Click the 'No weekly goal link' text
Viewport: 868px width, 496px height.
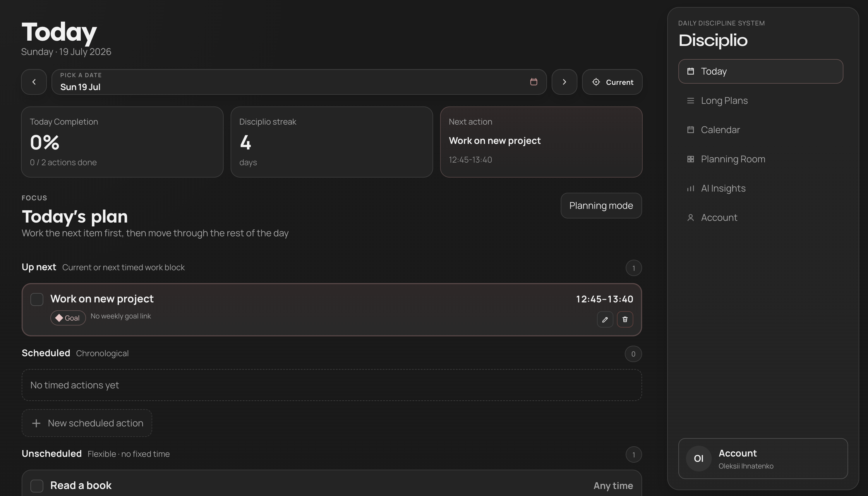click(121, 316)
